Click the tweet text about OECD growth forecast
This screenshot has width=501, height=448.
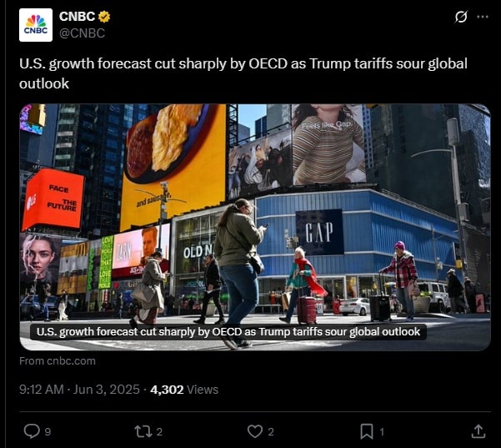pyautogui.click(x=243, y=73)
